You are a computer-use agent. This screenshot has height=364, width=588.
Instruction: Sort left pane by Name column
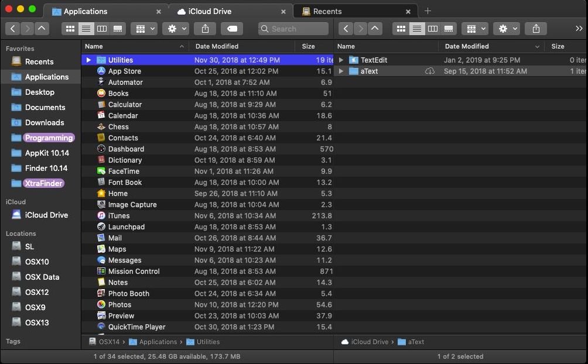[135, 46]
